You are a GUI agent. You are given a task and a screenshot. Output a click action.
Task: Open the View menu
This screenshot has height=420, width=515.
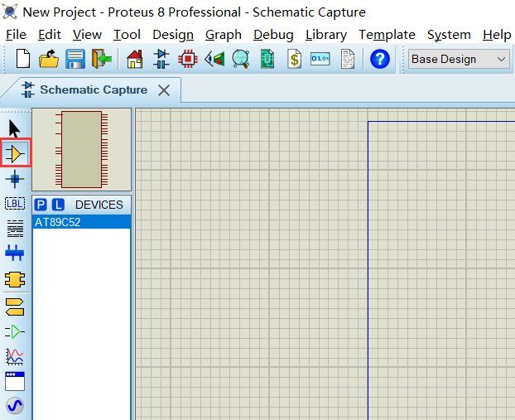point(88,35)
